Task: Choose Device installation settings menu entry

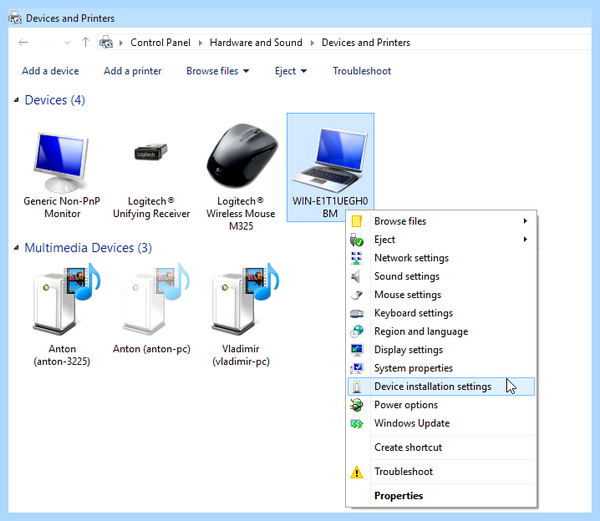Action: pos(441,386)
